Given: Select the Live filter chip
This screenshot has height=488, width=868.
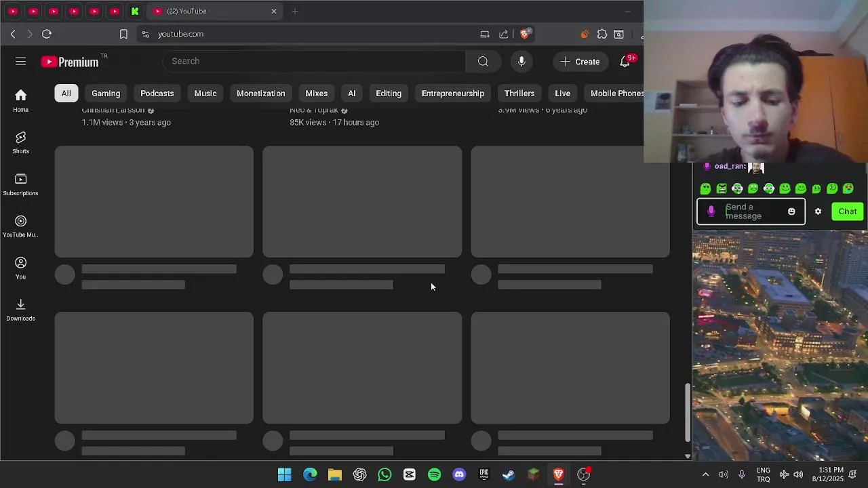Looking at the screenshot, I should coord(563,94).
